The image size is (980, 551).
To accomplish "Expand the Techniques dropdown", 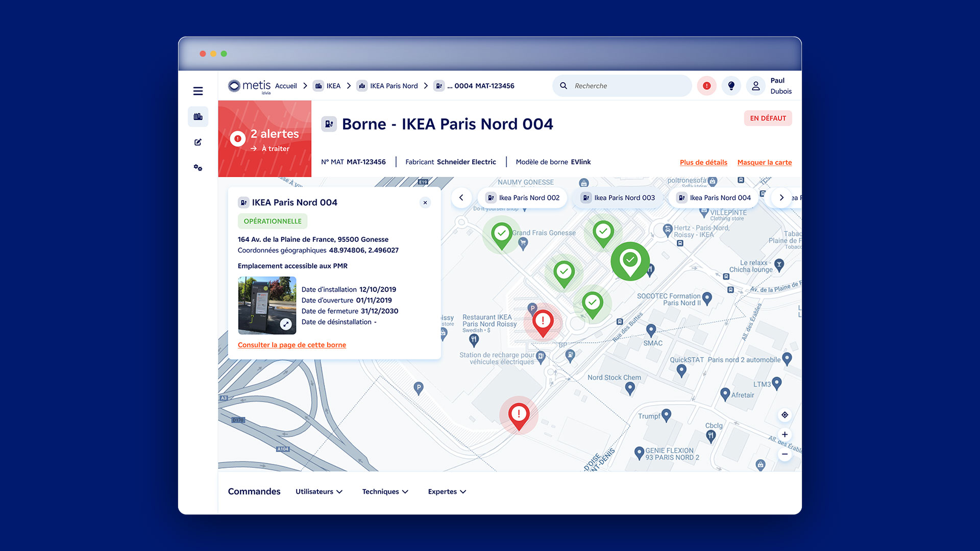I will pyautogui.click(x=385, y=491).
